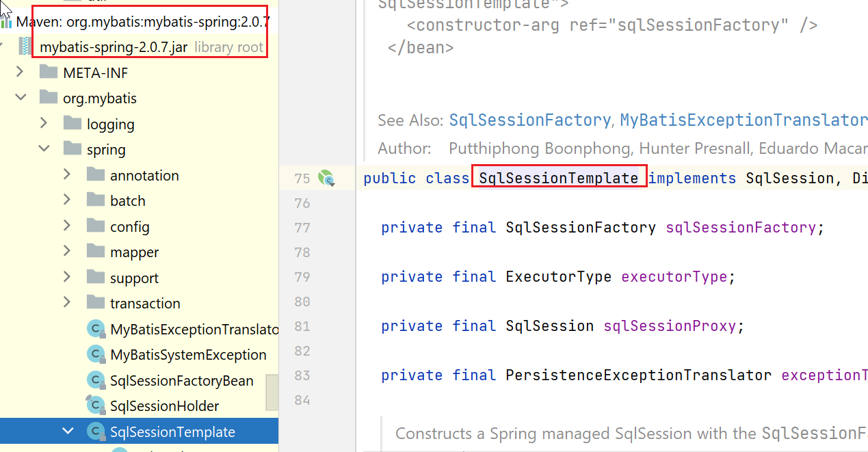Expand the META-INF folder
The image size is (868, 452).
click(20, 72)
